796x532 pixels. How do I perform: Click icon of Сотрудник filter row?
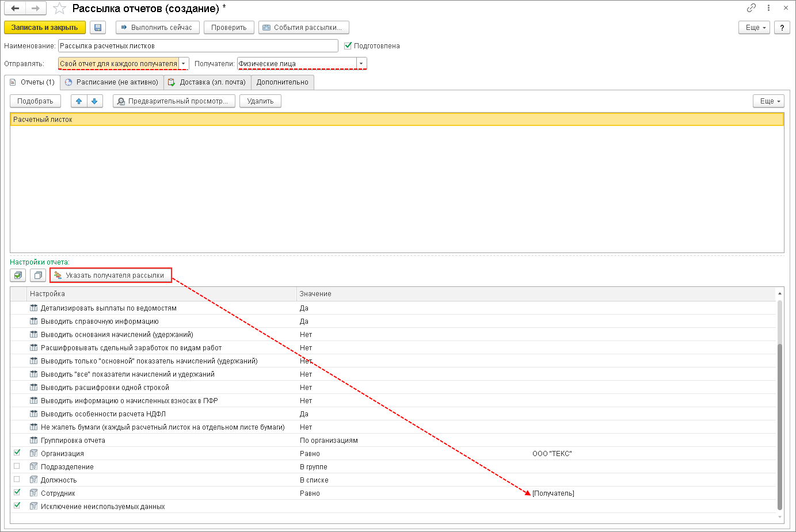coord(33,493)
